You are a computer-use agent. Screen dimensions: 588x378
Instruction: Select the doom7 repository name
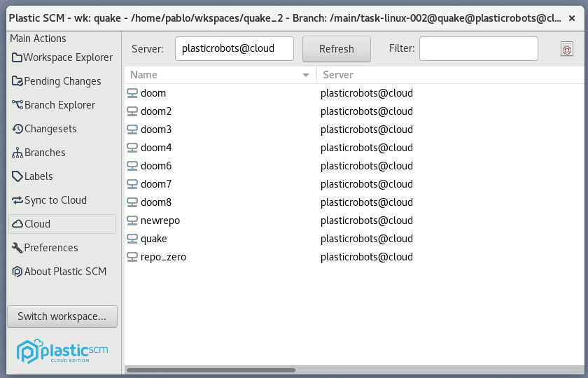tap(156, 184)
